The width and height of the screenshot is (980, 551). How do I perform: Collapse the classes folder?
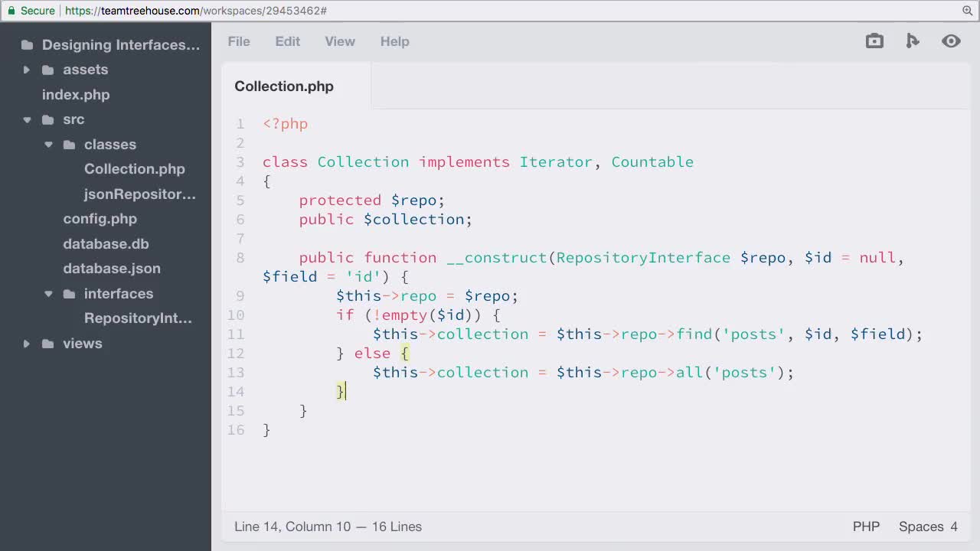coord(48,144)
